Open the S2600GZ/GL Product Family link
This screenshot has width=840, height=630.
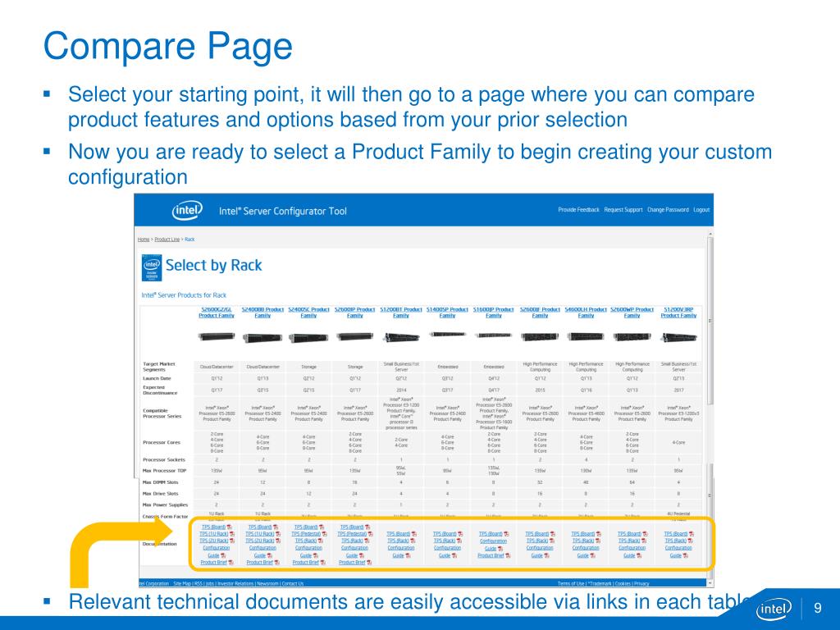pos(217,313)
